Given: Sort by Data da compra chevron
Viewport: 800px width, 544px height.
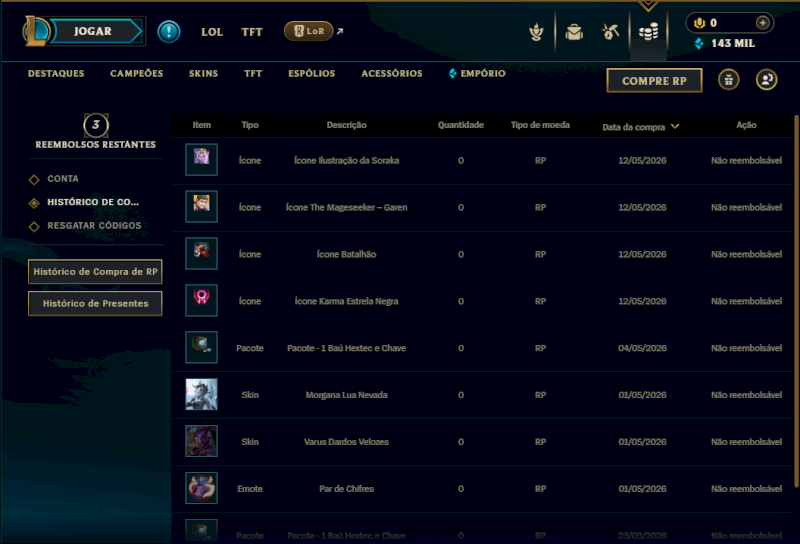Looking at the screenshot, I should (675, 127).
